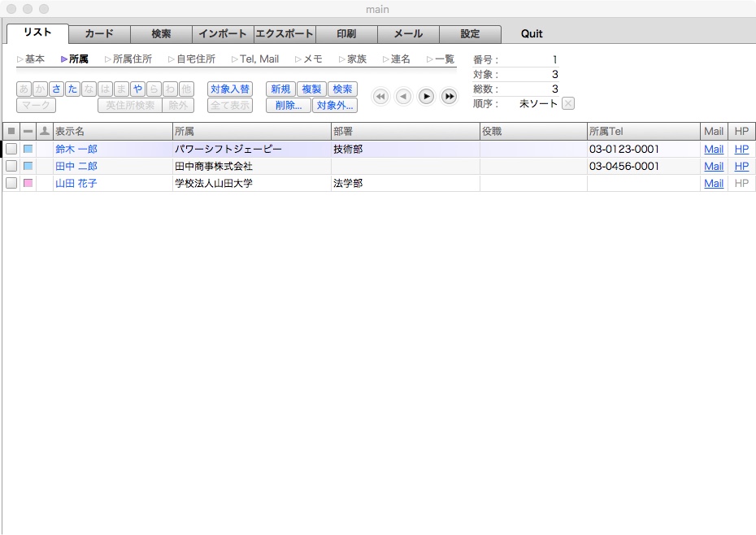Clear sort order with the X icon
756x535 pixels.
coord(568,103)
